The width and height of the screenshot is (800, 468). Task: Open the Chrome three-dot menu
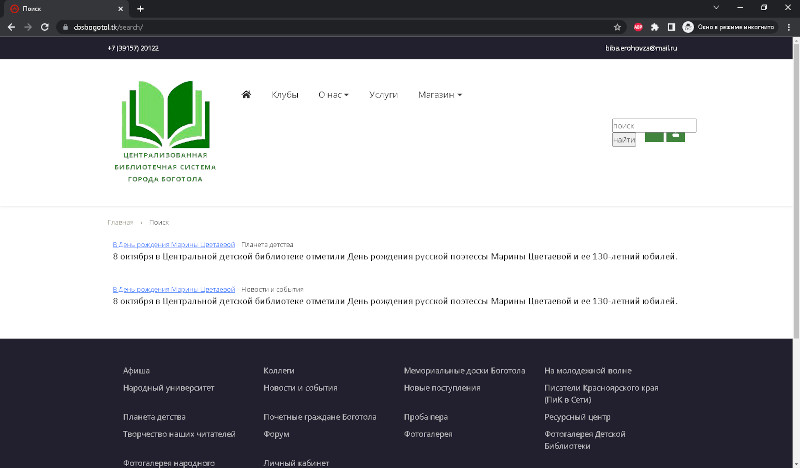pyautogui.click(x=789, y=27)
